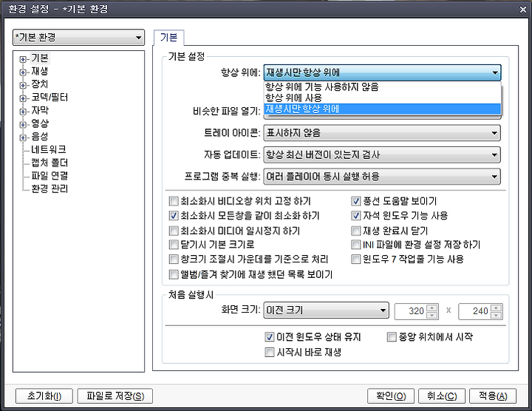Viewport: 532px width, 411px height.
Task: Uncheck 최소화시 모든창을 같이 최소화 하기
Action: point(174,216)
